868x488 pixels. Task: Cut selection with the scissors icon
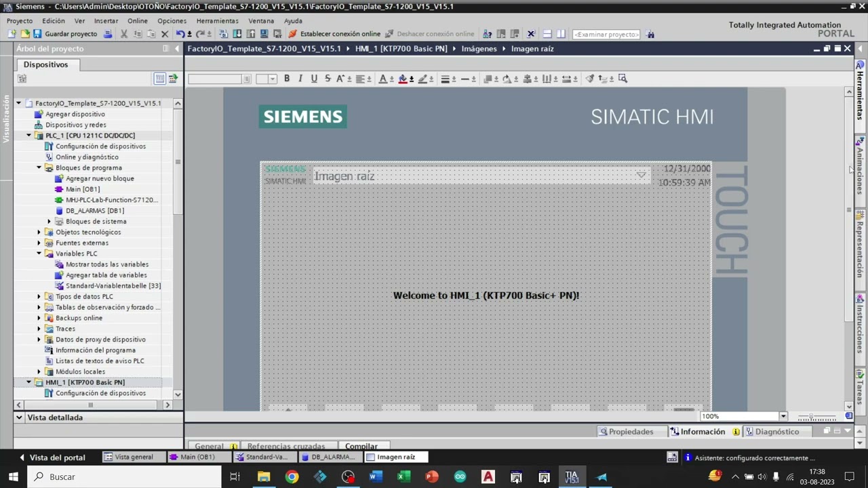tap(123, 34)
